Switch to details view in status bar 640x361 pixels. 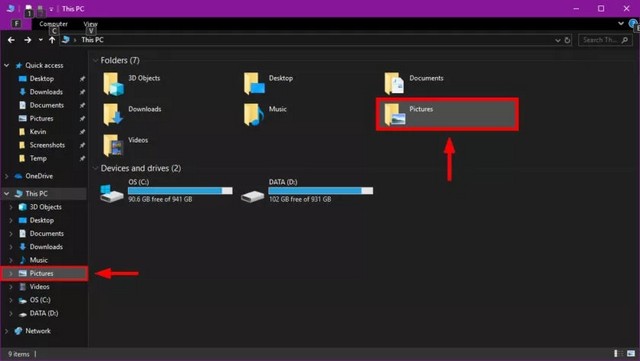[617, 354]
